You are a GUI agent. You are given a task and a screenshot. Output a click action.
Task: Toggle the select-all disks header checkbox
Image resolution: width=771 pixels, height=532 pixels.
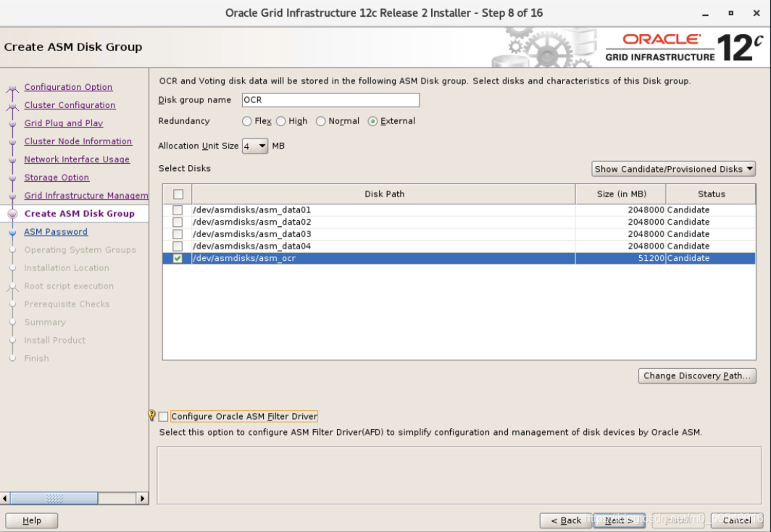[x=178, y=194]
